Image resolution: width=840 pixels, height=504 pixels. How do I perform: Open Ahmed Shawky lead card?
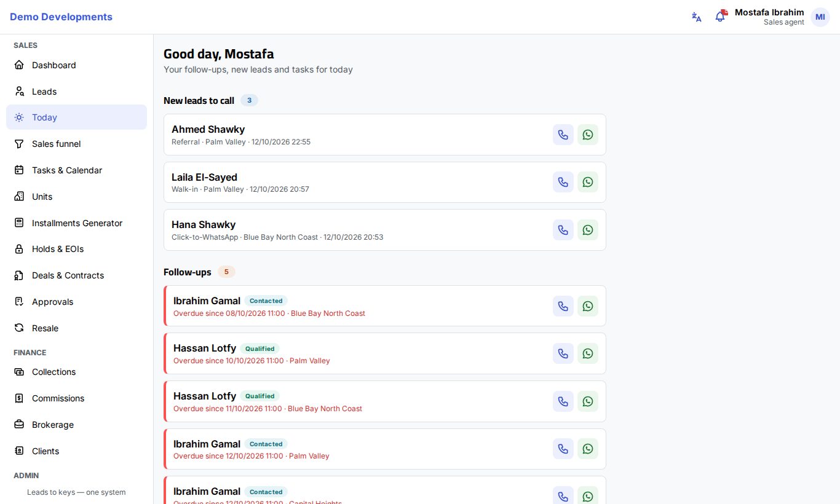click(x=385, y=135)
